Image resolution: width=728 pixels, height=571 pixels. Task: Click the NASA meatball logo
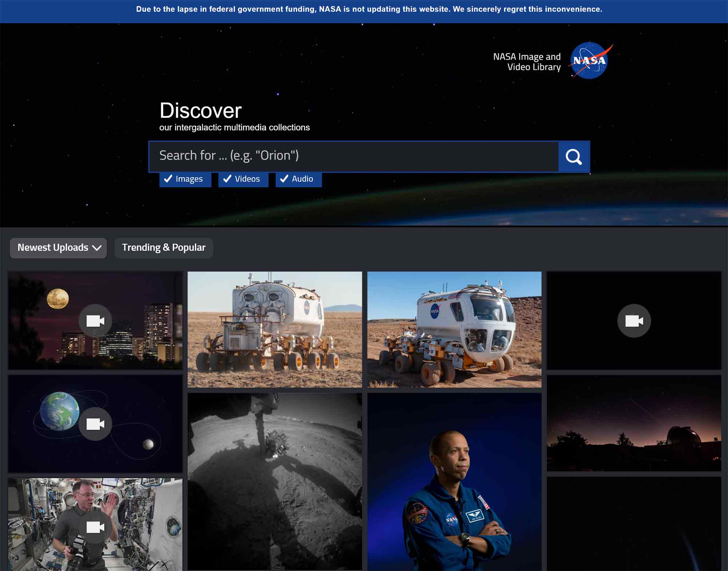pyautogui.click(x=590, y=60)
